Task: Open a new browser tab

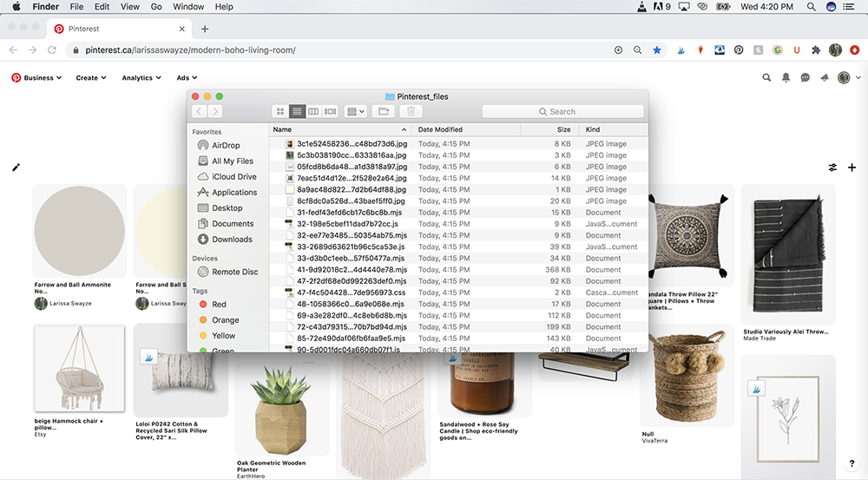Action: tap(205, 29)
